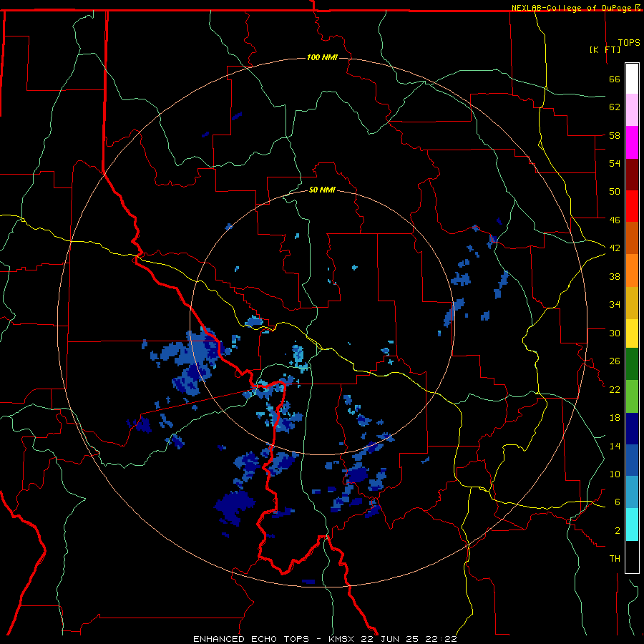Screen dimensions: 644x644
Task: Click the [K FT] units label
Action: (x=605, y=49)
